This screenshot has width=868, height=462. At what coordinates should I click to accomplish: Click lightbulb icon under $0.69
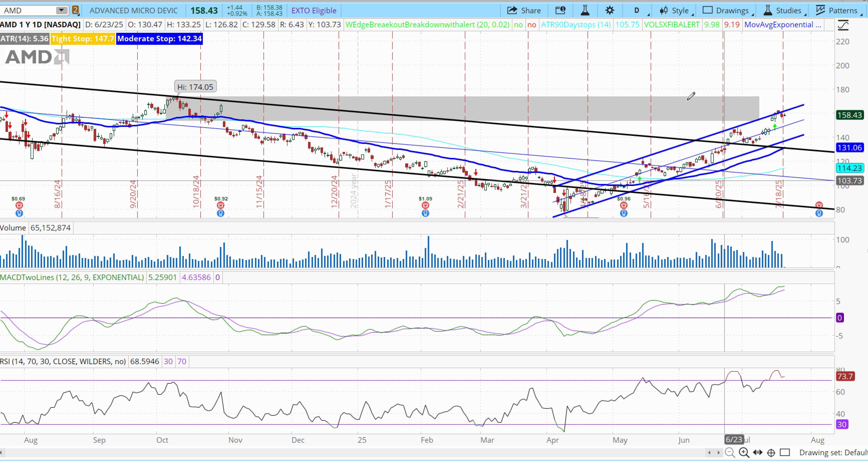(x=19, y=213)
